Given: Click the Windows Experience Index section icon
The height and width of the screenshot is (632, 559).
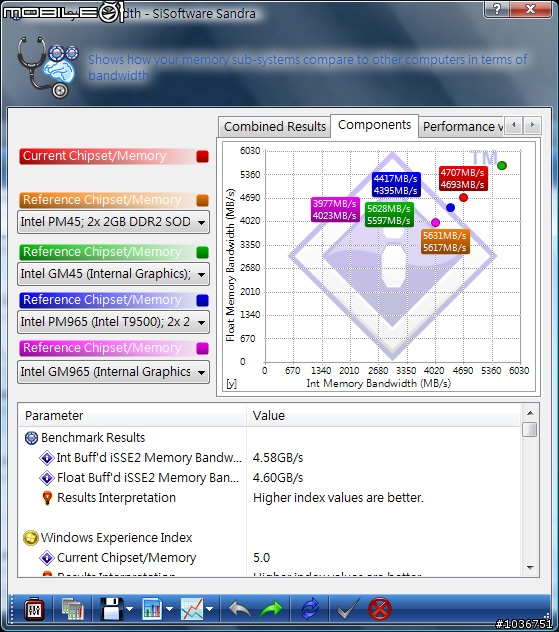Looking at the screenshot, I should pyautogui.click(x=31, y=538).
